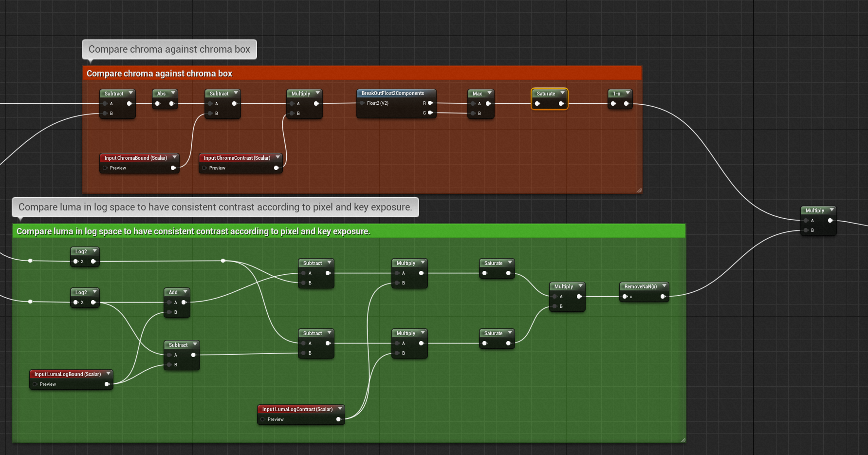The height and width of the screenshot is (455, 868).
Task: Click the 1-x node's input pin
Action: click(x=613, y=104)
